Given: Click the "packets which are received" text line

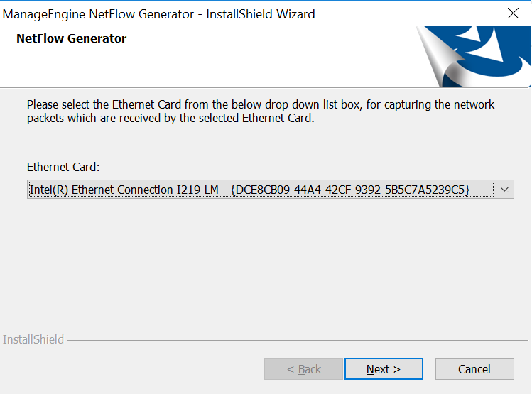Looking at the screenshot, I should coord(169,118).
